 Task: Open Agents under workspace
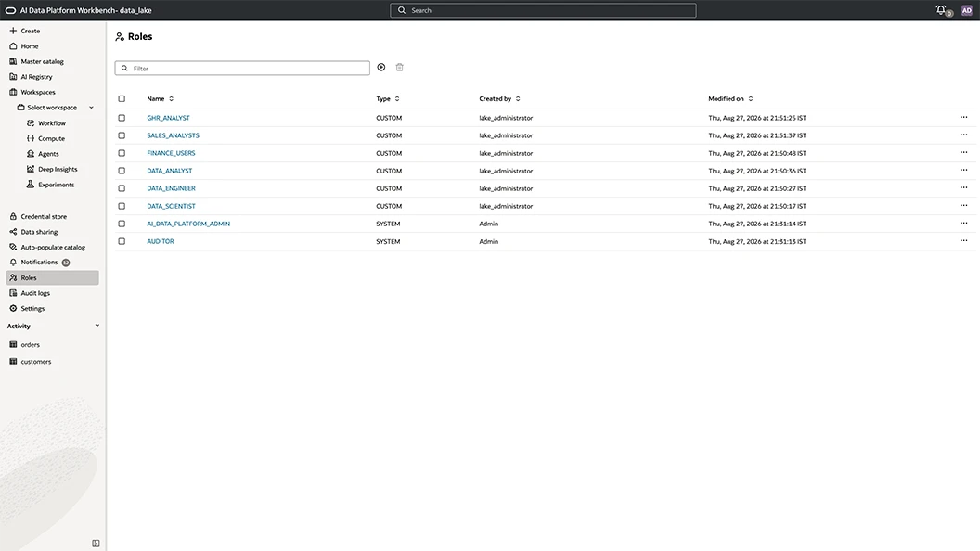(43, 154)
